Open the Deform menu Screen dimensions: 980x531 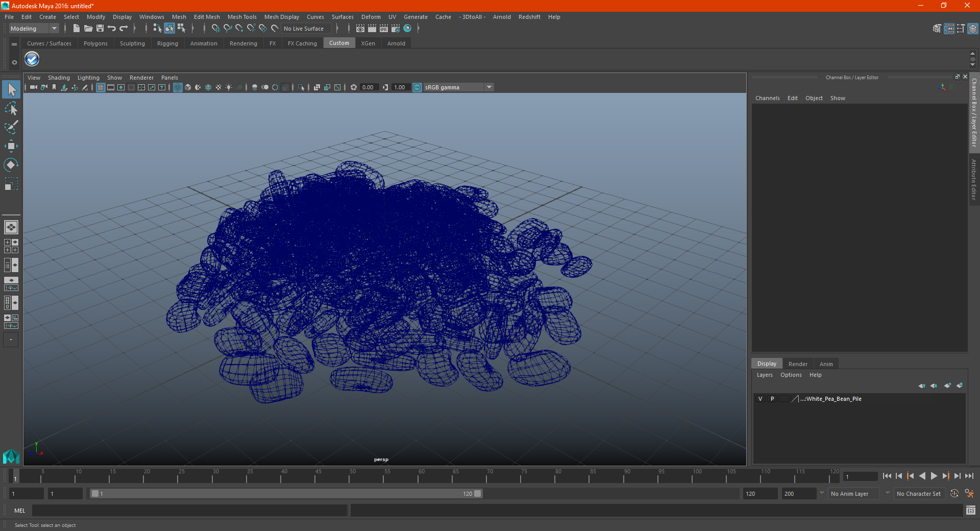pyautogui.click(x=371, y=17)
